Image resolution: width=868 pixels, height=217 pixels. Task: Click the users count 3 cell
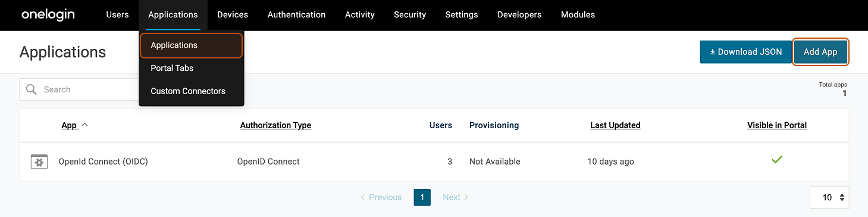(450, 162)
